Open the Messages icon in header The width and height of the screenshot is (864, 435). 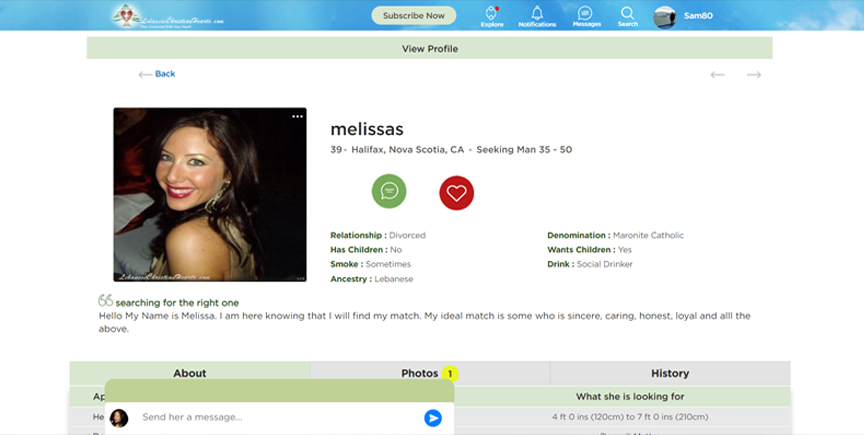(586, 15)
